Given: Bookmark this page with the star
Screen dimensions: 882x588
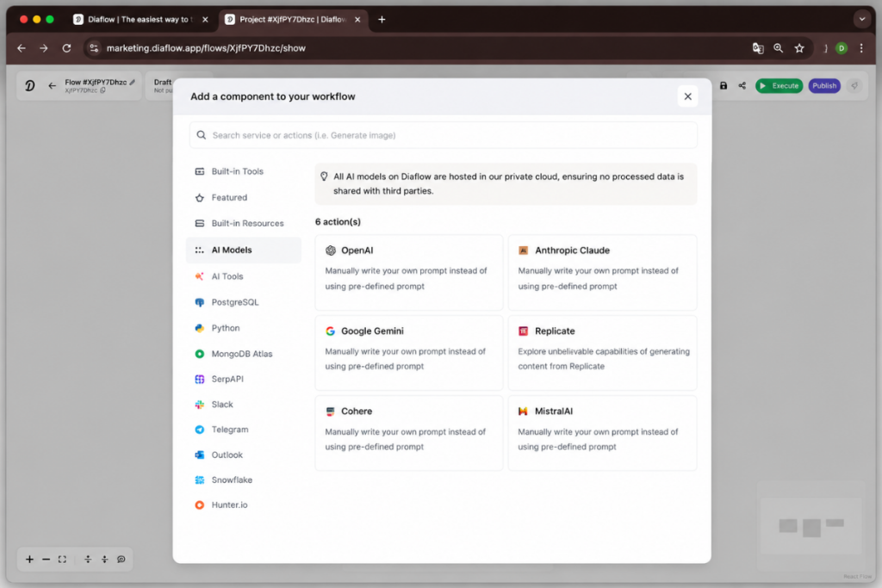Looking at the screenshot, I should click(x=799, y=48).
